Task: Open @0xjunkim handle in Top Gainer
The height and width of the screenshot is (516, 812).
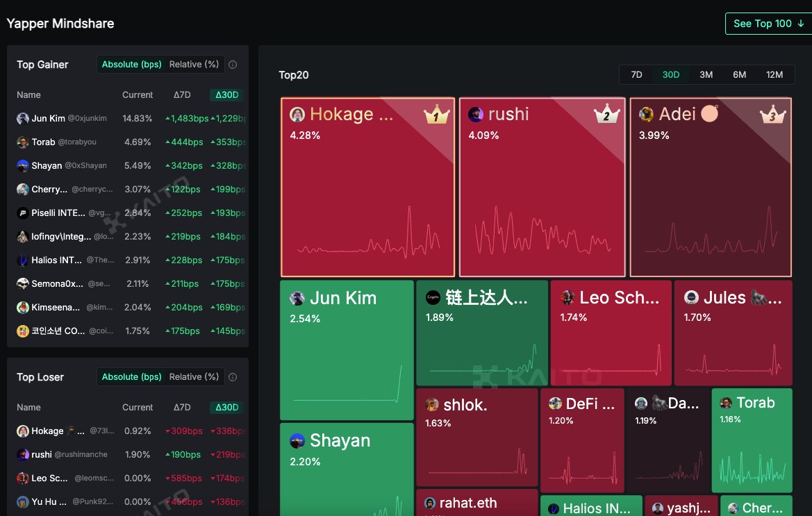Action: [87, 118]
